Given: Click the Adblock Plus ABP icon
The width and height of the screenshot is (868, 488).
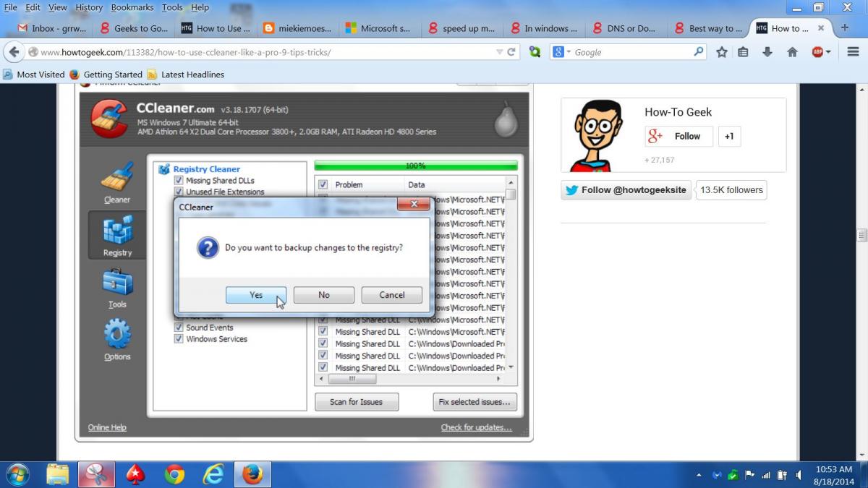Looking at the screenshot, I should (817, 52).
